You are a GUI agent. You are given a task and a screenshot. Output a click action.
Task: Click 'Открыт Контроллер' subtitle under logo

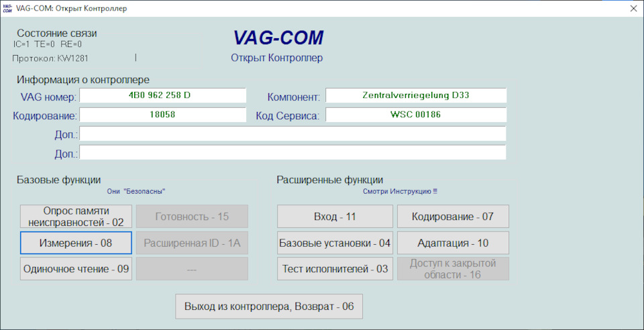[x=277, y=58]
